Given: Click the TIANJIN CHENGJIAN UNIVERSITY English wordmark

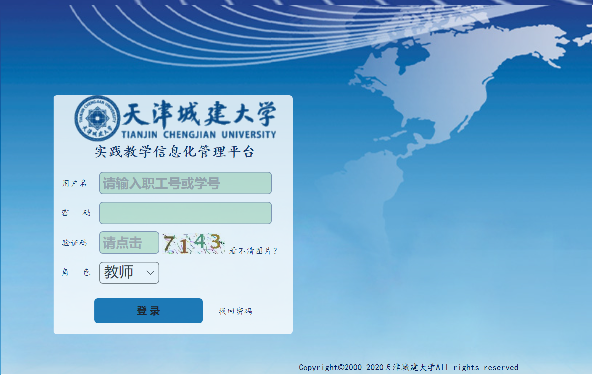Looking at the screenshot, I should click(199, 135).
